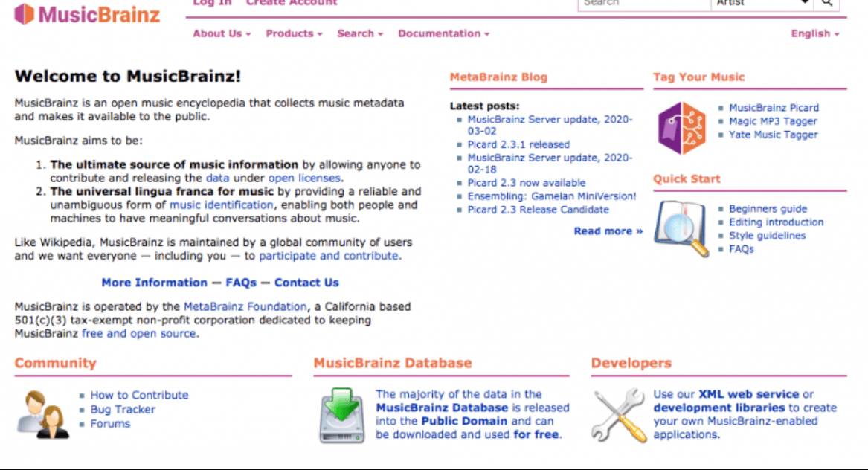This screenshot has height=470, width=868.
Task: Click the Quick Start heading
Action: pos(687,178)
